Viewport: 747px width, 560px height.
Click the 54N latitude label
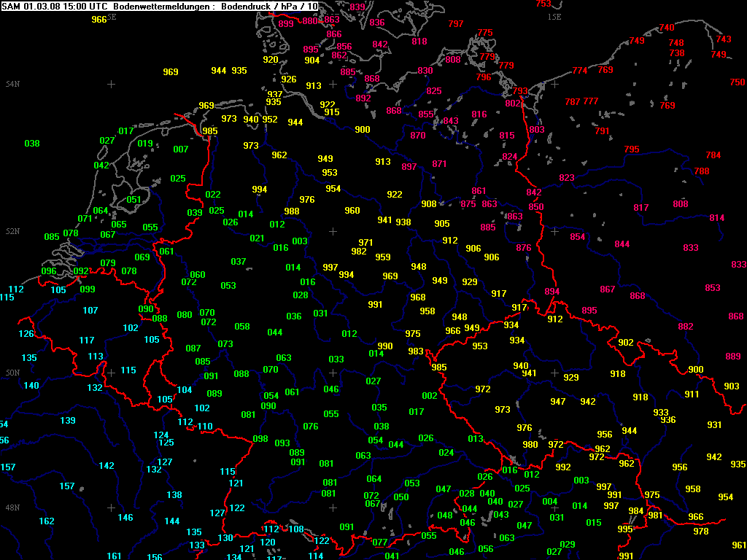[x=13, y=84]
